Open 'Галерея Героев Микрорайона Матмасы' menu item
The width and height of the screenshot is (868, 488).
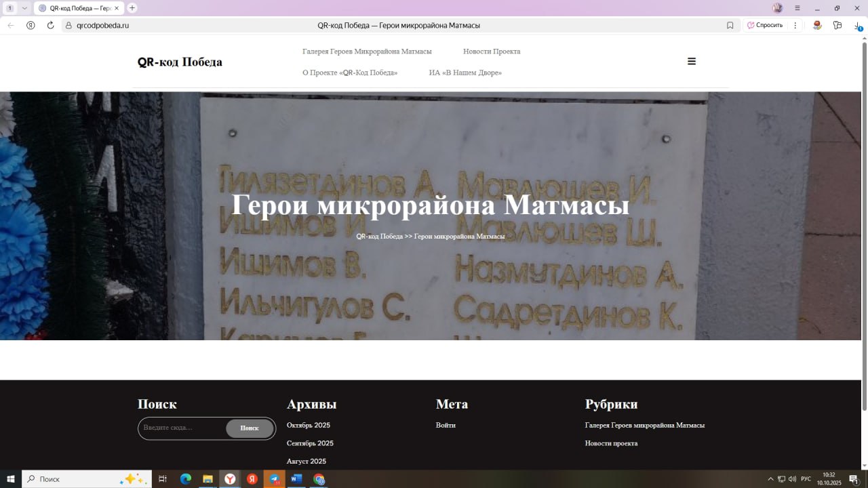(x=367, y=52)
